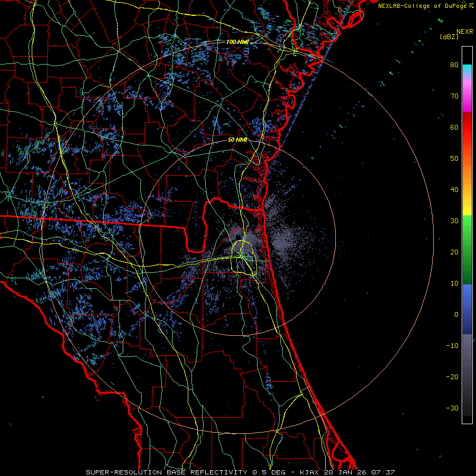Select the -20 value on the dBZ scale
The image size is (476, 476).
click(x=452, y=377)
